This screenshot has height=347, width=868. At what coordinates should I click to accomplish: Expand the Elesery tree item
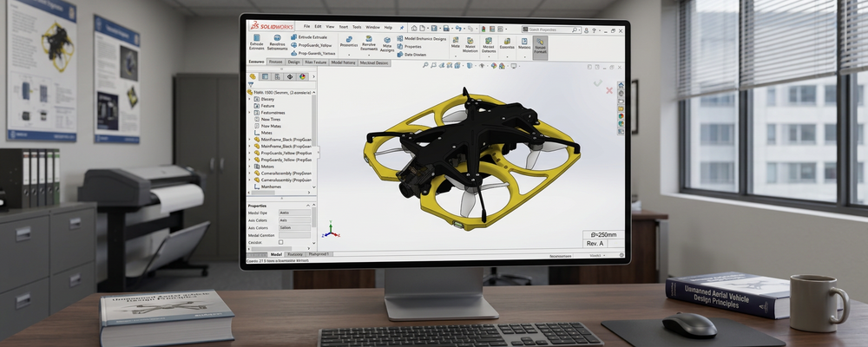(249, 99)
